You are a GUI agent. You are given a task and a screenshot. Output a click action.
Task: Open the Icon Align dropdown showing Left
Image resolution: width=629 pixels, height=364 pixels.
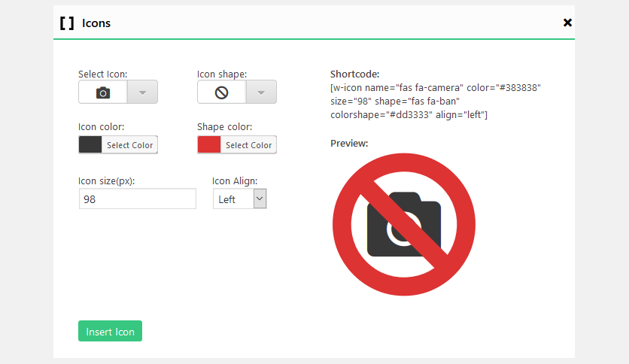pos(240,199)
